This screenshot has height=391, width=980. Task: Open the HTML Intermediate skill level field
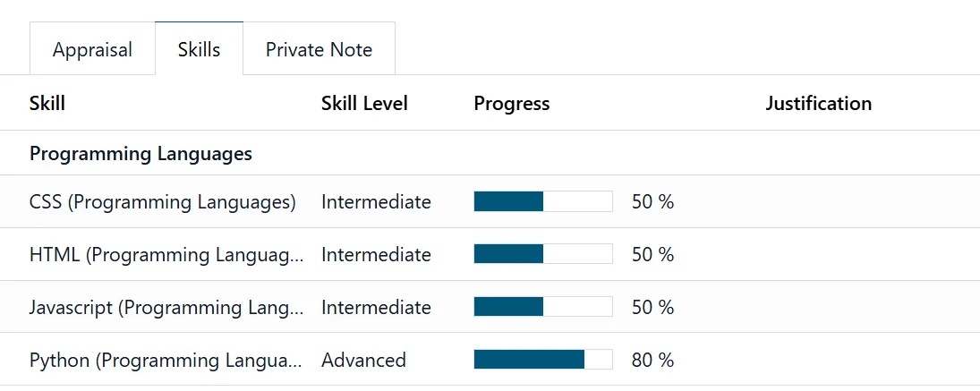point(376,255)
